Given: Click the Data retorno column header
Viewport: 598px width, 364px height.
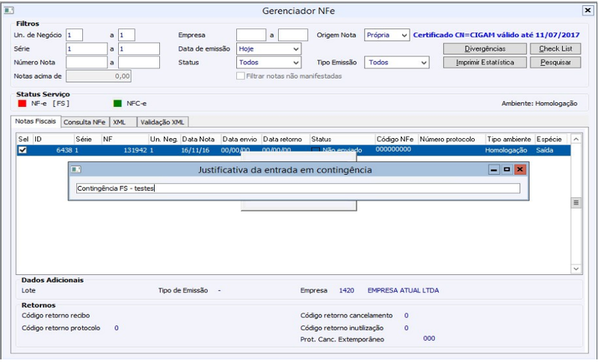Looking at the screenshot, I should (286, 139).
